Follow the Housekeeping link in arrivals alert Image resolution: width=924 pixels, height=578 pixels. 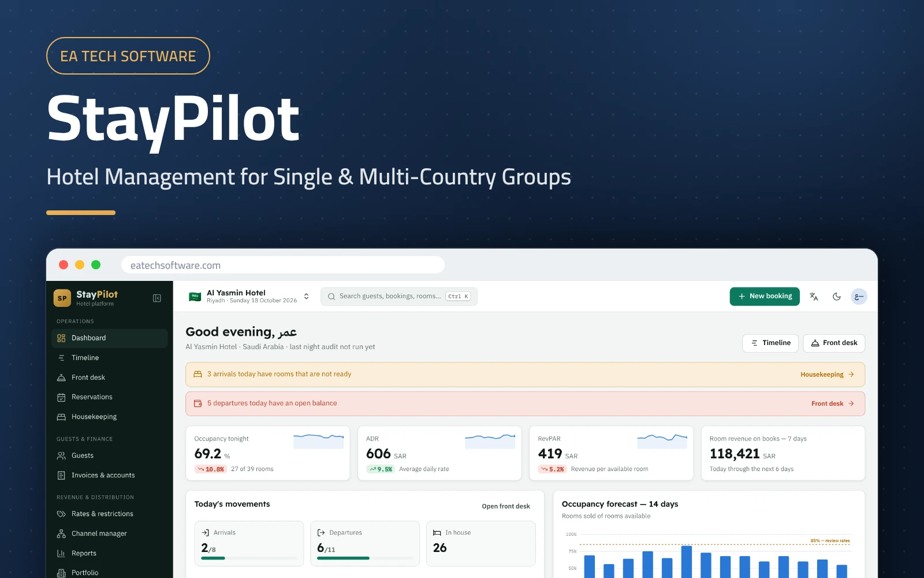coord(827,375)
